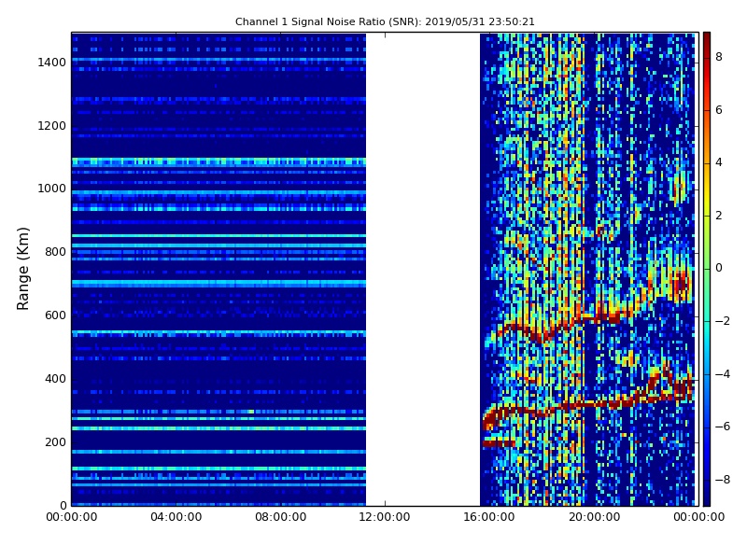Click the 1400 range tick label
The image size is (747, 560).
[x=52, y=63]
